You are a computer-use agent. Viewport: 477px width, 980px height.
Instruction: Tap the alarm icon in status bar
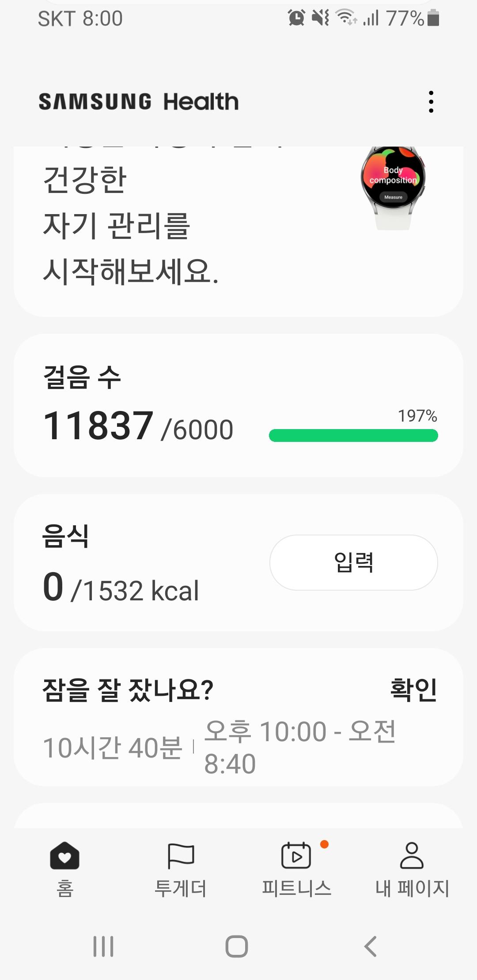(296, 18)
